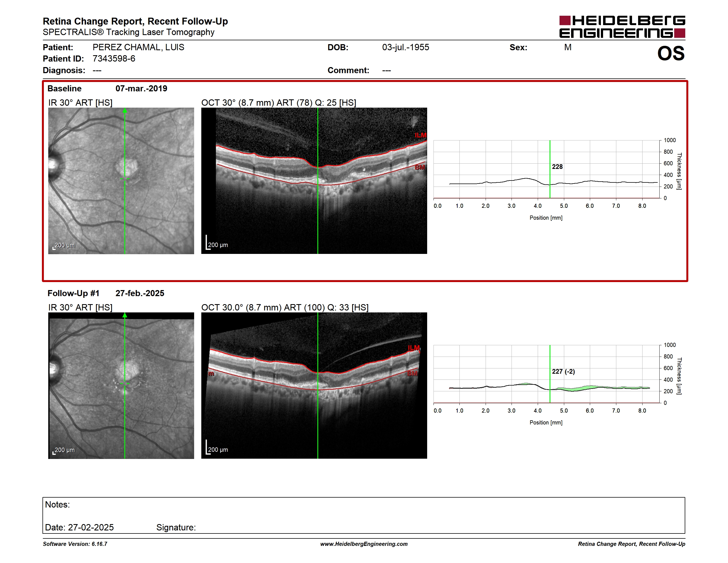Click the 'Date: 27-02-2025' entry

(x=79, y=527)
